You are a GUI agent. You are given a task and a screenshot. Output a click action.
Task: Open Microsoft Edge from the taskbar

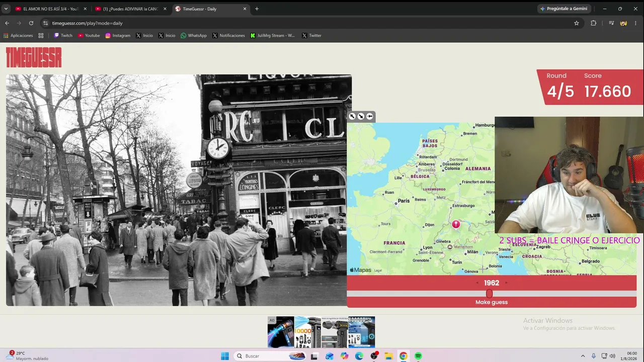(359, 356)
